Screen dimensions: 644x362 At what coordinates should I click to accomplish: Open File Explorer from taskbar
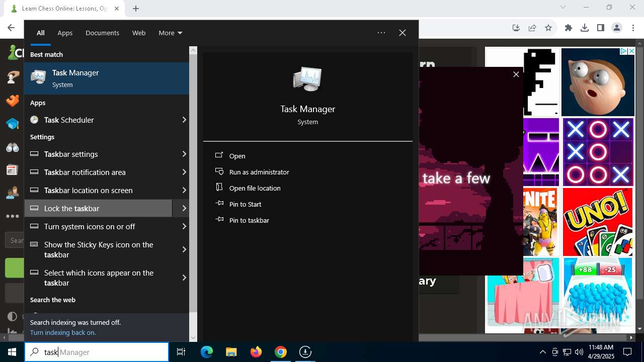point(231,352)
